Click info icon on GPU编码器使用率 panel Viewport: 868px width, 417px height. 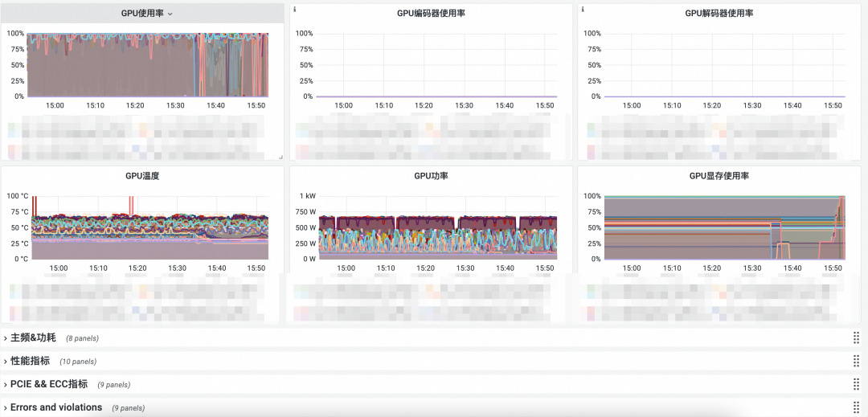(294, 10)
